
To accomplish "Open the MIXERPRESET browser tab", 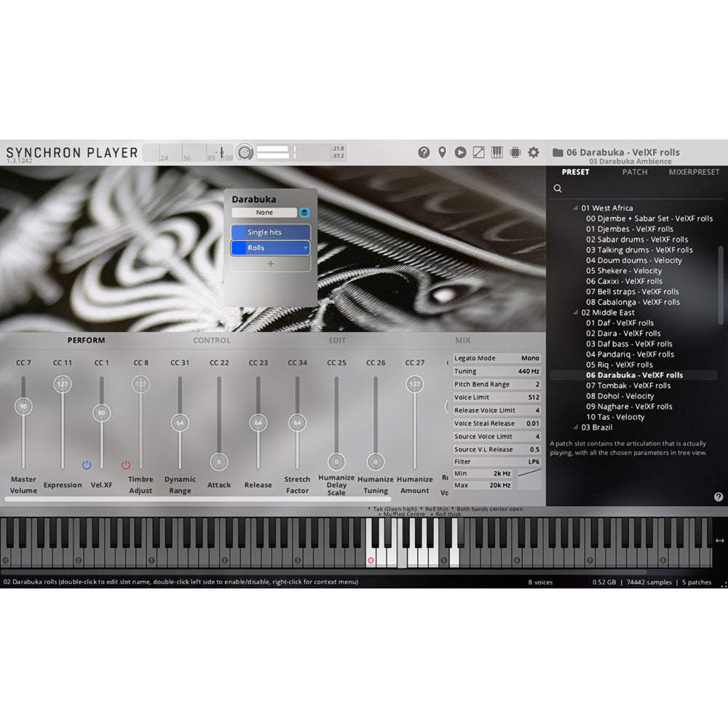I will pyautogui.click(x=694, y=172).
